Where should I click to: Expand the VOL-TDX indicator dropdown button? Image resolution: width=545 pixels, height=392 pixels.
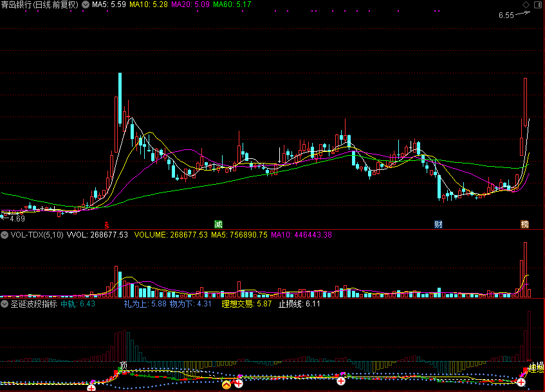point(5,235)
